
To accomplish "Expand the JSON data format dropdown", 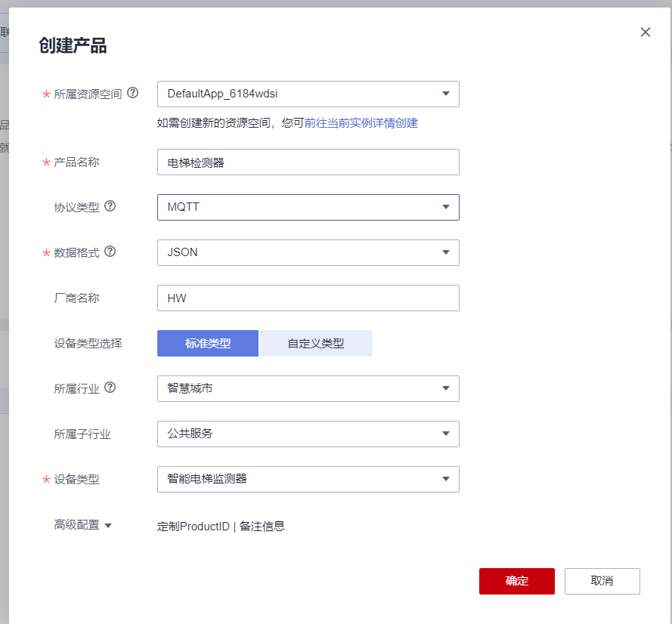I will (308, 252).
